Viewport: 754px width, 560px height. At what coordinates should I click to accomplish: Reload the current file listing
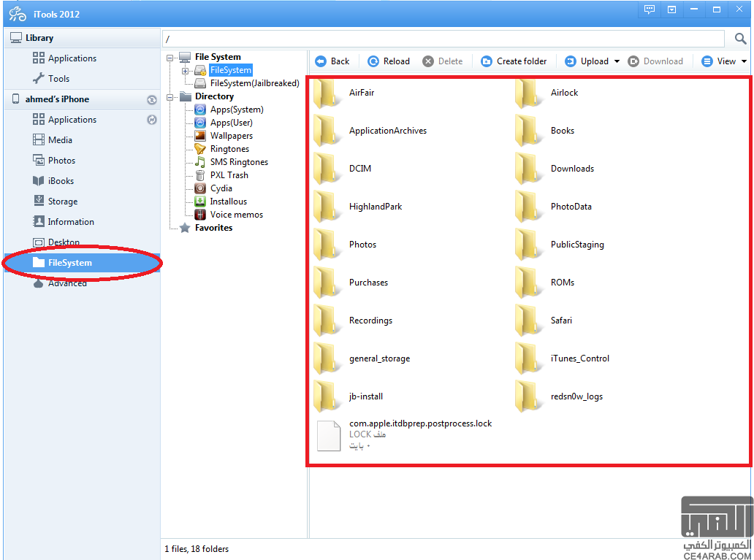tap(389, 61)
